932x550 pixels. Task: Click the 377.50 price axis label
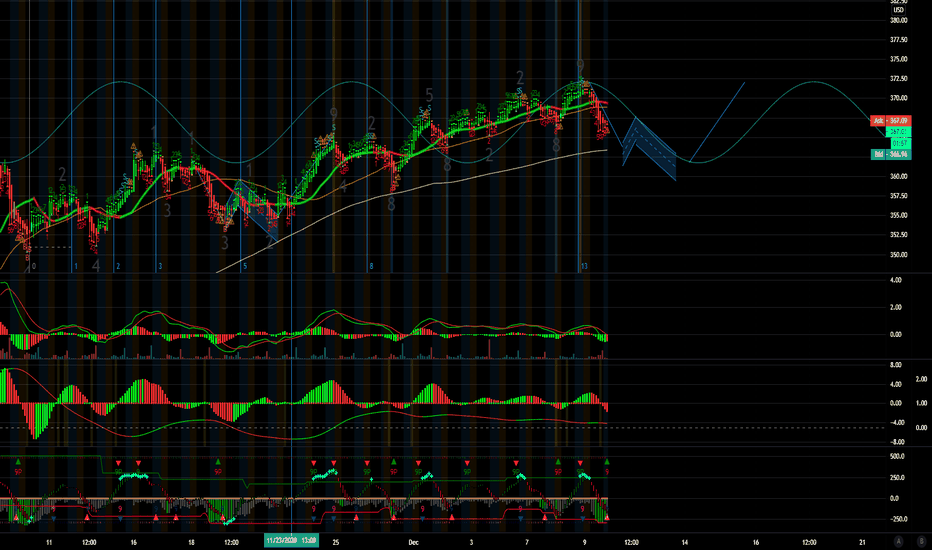[x=898, y=40]
